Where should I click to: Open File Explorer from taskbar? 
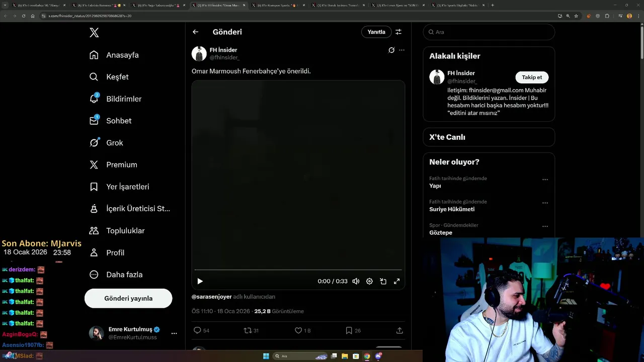[x=345, y=356]
